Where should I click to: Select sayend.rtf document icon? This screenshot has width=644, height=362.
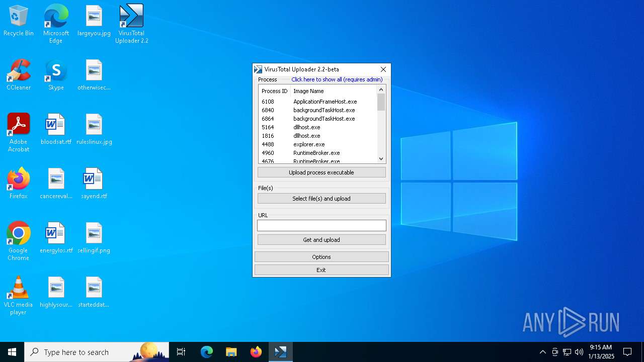[94, 184]
